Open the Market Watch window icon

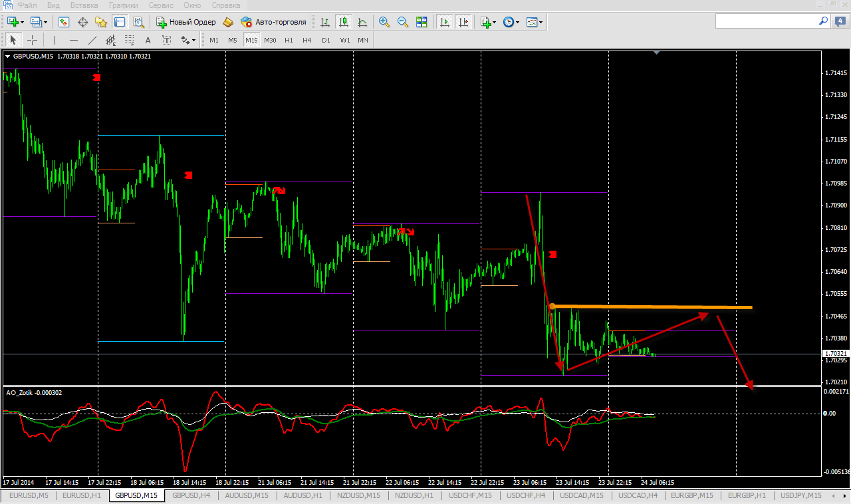coord(64,22)
